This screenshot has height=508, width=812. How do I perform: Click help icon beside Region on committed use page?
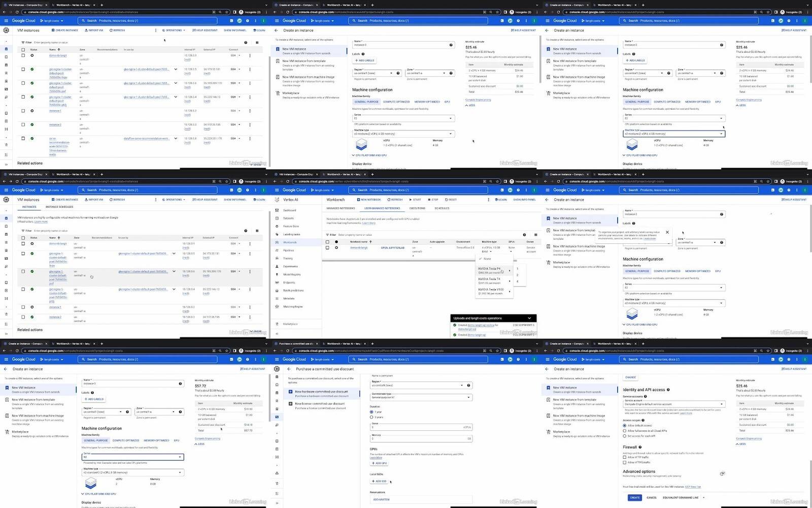467,385
